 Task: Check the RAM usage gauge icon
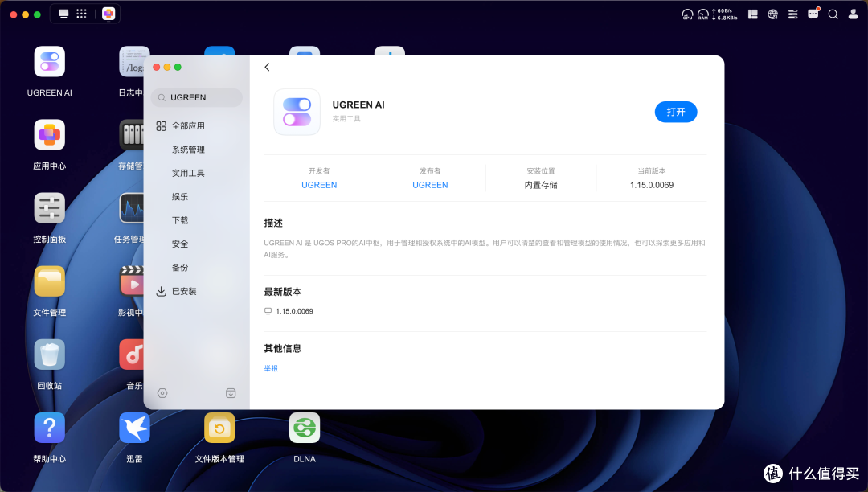click(703, 14)
